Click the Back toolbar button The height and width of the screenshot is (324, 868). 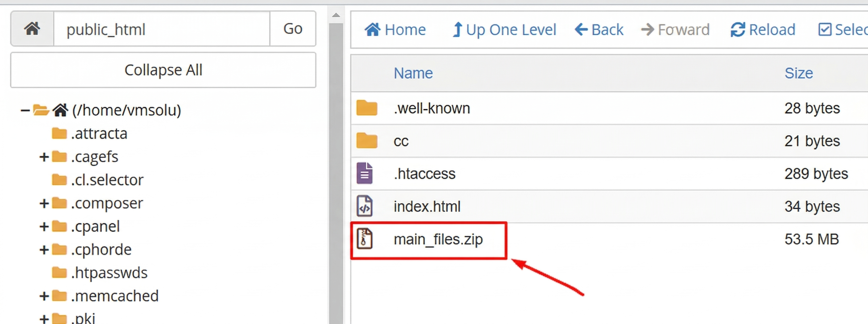coord(599,30)
